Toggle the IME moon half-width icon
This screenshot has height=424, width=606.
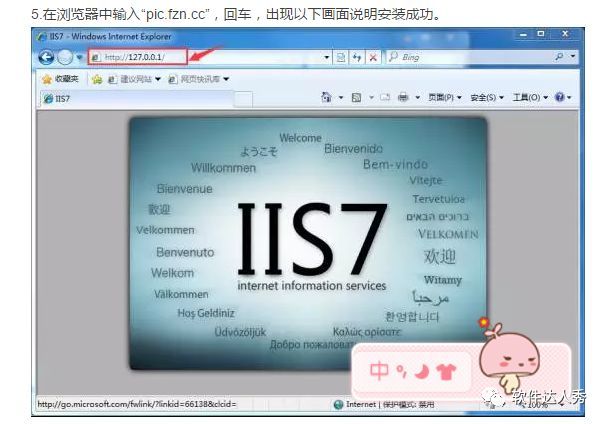(x=422, y=371)
